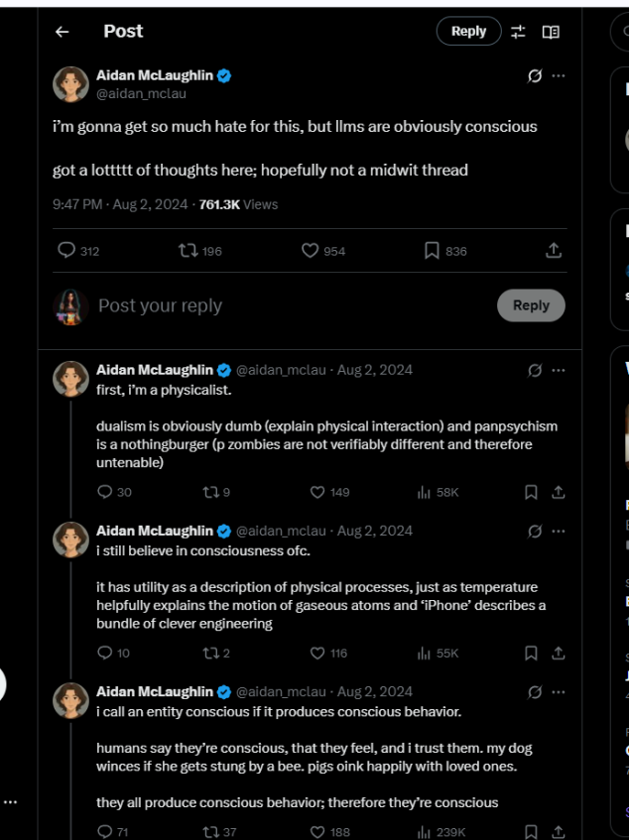Open more options menu on main post
The height and width of the screenshot is (840, 629).
pos(559,76)
